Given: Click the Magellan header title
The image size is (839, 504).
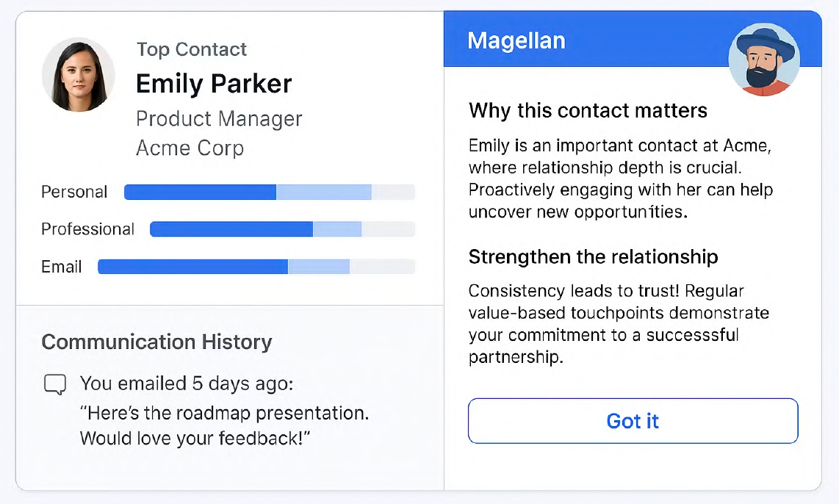Looking at the screenshot, I should [516, 40].
